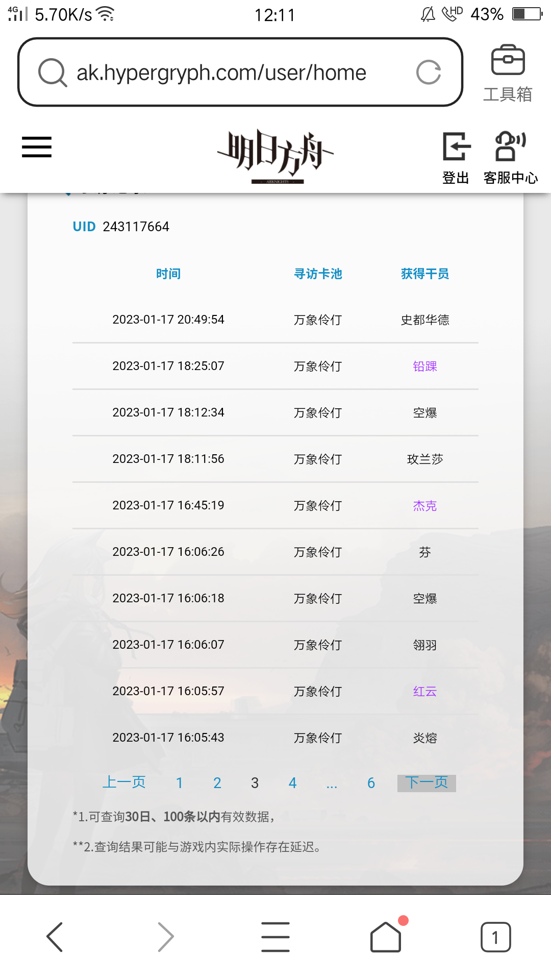
Task: Click the 寻访卡池 column header
Action: pos(318,274)
